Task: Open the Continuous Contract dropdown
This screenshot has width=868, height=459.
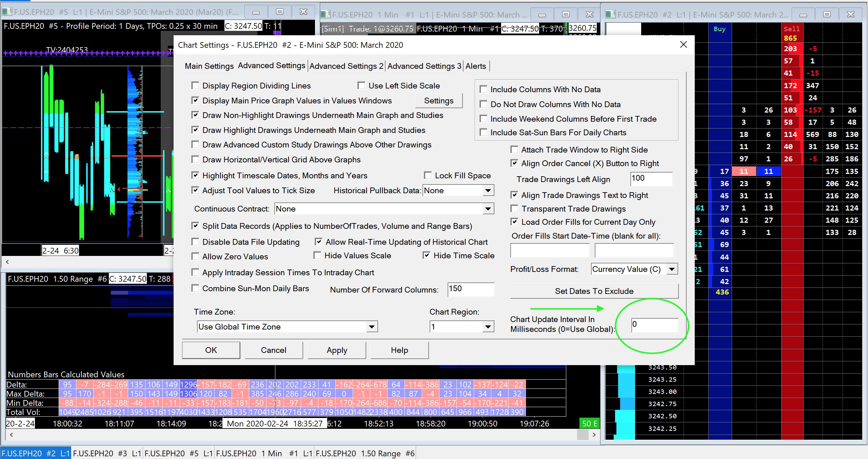Action: click(488, 209)
